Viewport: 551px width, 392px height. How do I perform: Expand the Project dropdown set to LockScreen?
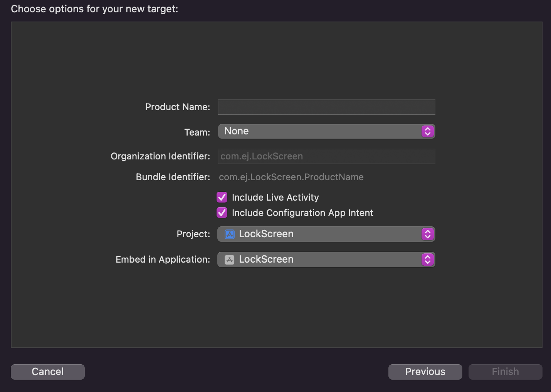tap(326, 234)
